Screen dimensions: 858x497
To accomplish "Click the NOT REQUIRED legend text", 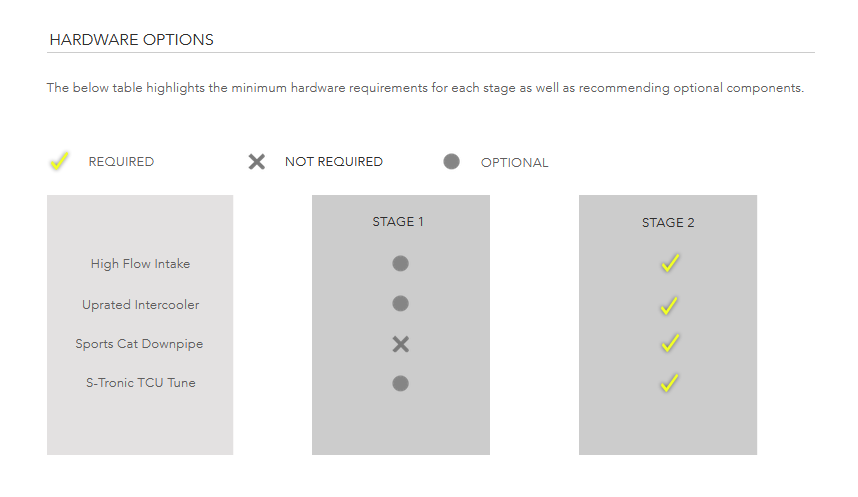I will 334,161.
